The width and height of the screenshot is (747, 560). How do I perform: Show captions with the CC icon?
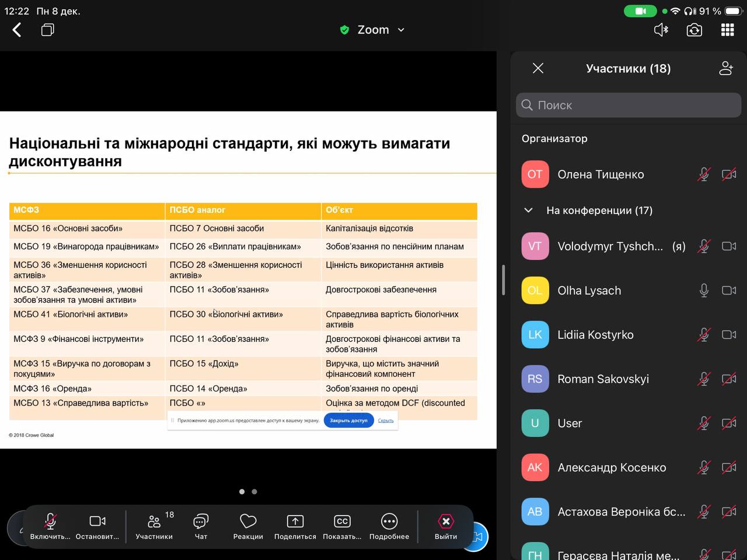[x=342, y=526]
